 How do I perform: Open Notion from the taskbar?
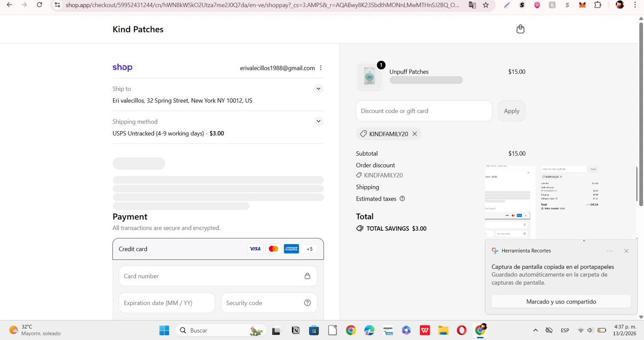point(295,331)
